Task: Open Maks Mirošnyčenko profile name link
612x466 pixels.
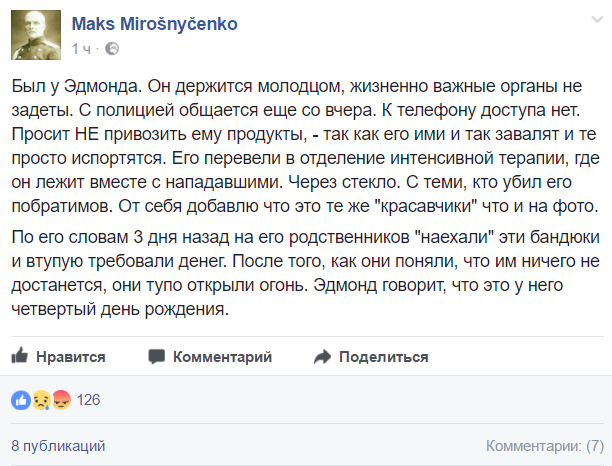Action: coord(155,24)
